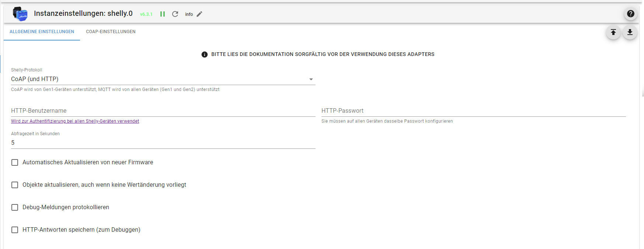This screenshot has width=644, height=249.
Task: Click the Shelly adapter logo
Action: coord(20,14)
